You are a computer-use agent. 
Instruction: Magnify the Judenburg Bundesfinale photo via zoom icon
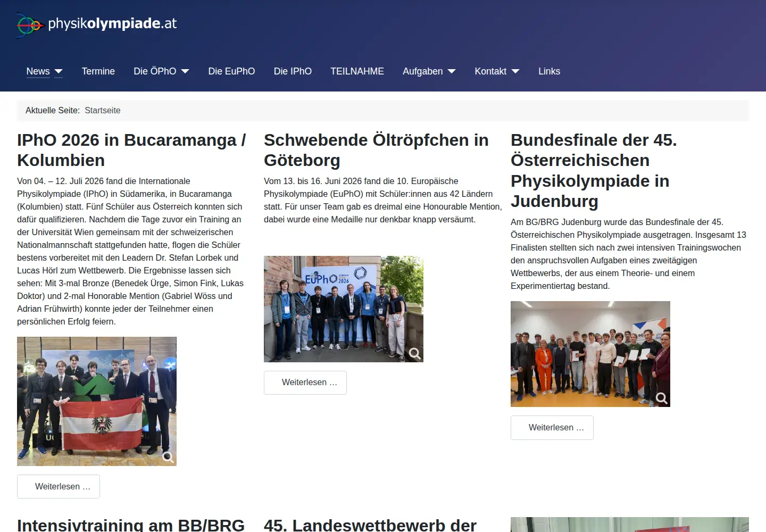click(662, 398)
